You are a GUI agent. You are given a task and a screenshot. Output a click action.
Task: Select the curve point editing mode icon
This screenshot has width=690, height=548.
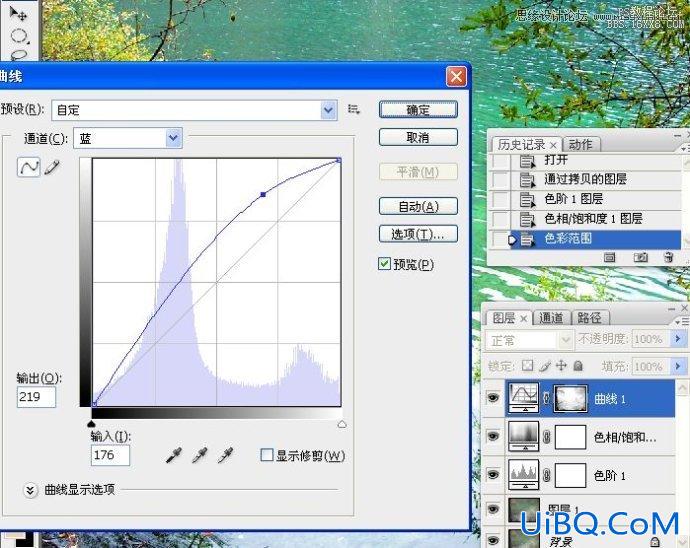(x=29, y=167)
